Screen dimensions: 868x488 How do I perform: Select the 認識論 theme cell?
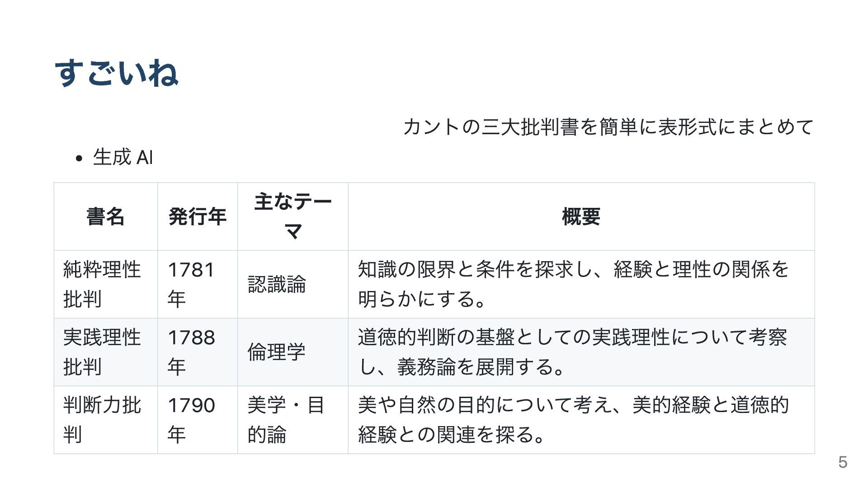pyautogui.click(x=293, y=284)
